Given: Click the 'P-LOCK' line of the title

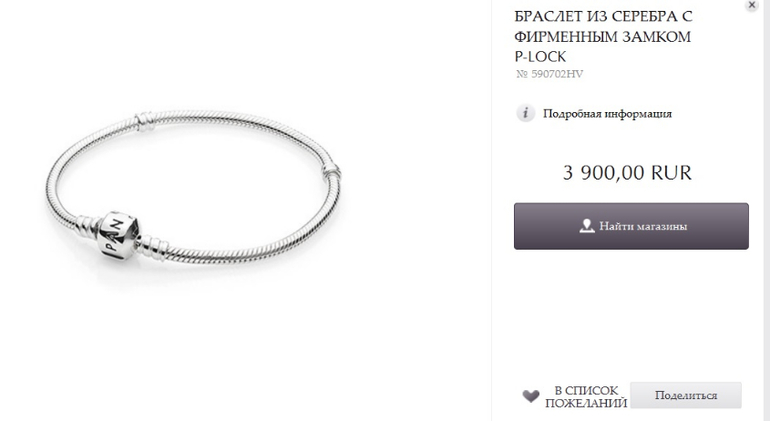Looking at the screenshot, I should 540,57.
